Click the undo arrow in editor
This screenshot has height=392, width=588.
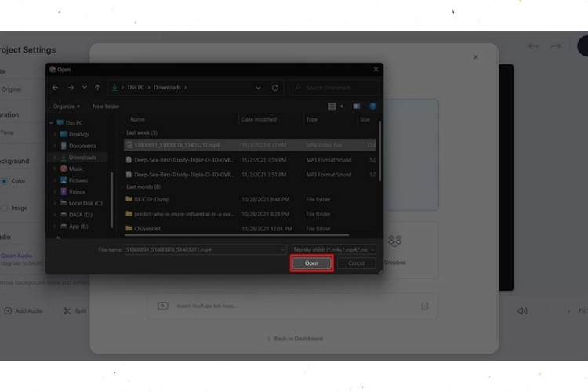(534, 46)
